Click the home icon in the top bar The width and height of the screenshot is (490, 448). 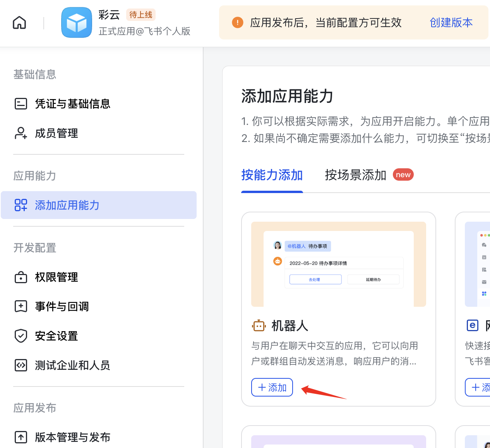click(x=19, y=22)
